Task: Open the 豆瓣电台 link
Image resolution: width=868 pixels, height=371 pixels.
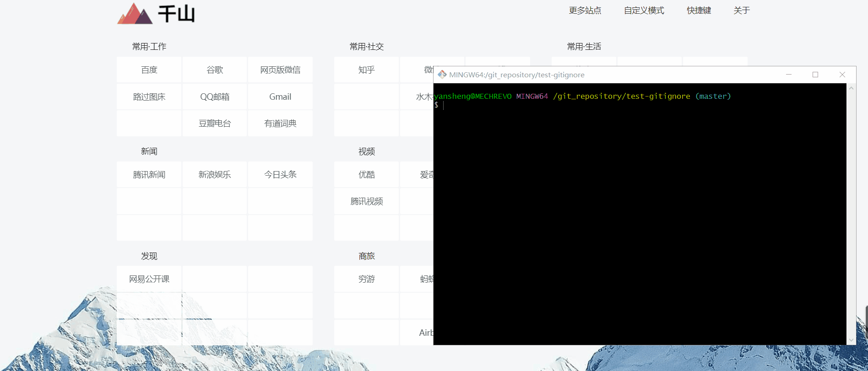Action: pos(215,124)
